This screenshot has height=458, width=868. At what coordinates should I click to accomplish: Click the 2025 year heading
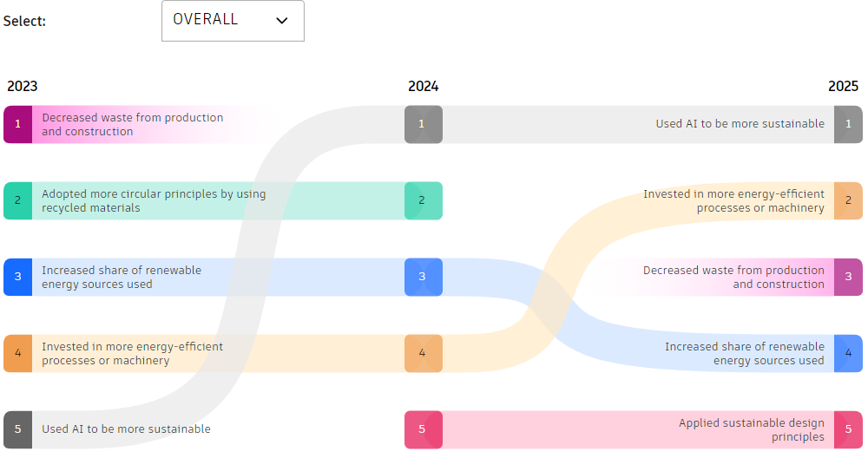843,86
